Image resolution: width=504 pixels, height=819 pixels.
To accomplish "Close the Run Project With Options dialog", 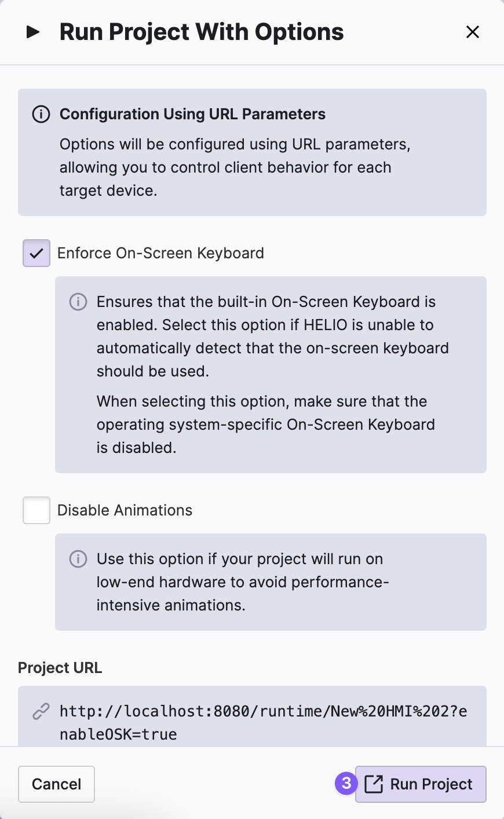I will tap(473, 32).
